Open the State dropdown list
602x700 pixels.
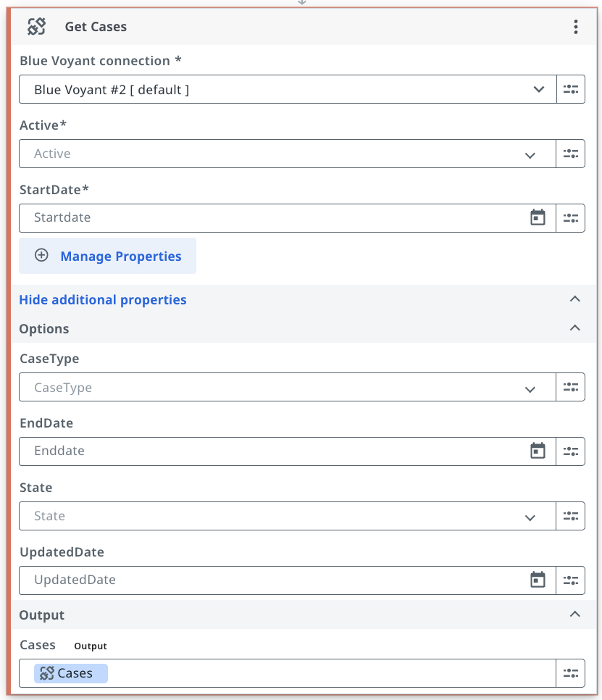[288, 516]
